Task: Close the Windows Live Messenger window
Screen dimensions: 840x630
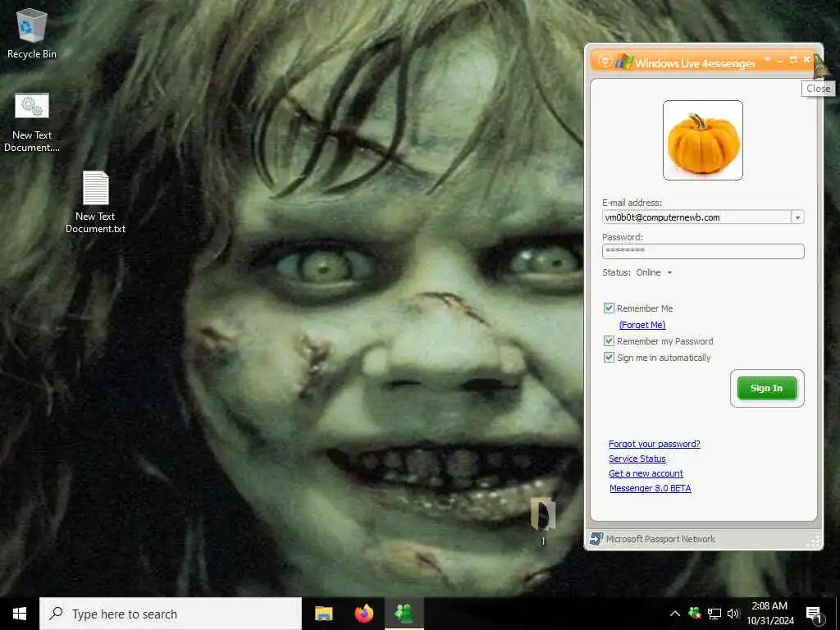Action: tap(807, 59)
